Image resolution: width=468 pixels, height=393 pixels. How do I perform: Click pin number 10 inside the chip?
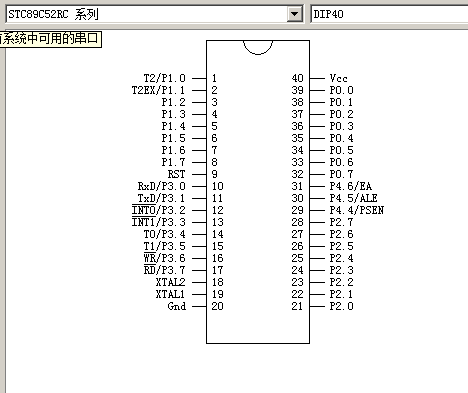click(218, 186)
